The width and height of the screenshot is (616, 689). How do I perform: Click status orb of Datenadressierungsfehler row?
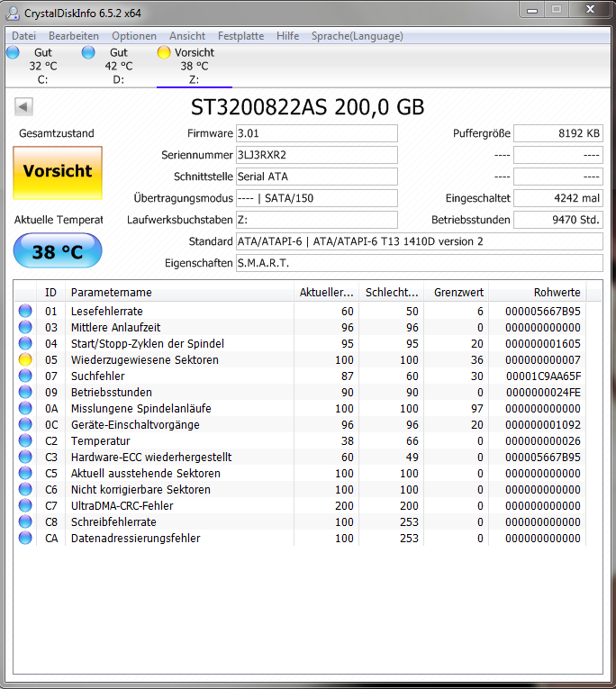(25, 539)
